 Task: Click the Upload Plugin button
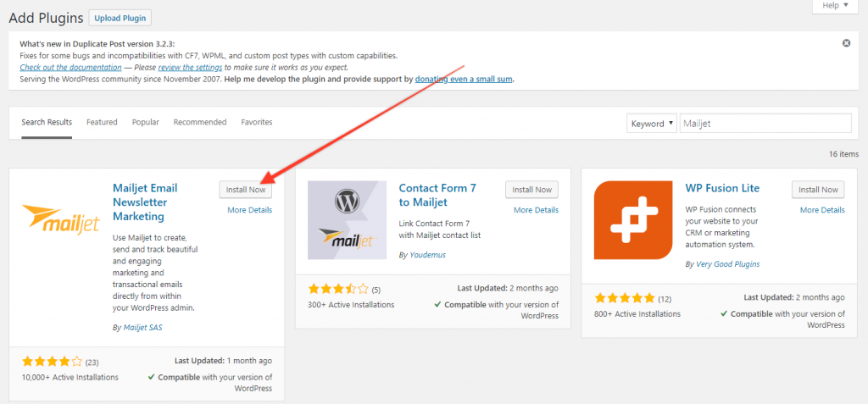point(120,18)
